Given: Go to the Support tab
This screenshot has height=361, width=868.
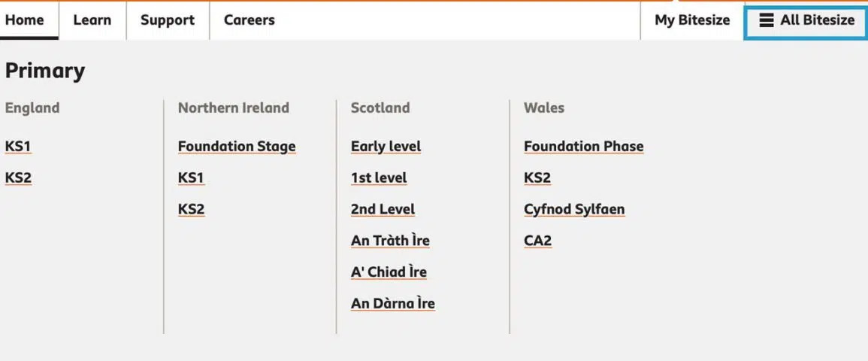Looking at the screenshot, I should [x=168, y=20].
